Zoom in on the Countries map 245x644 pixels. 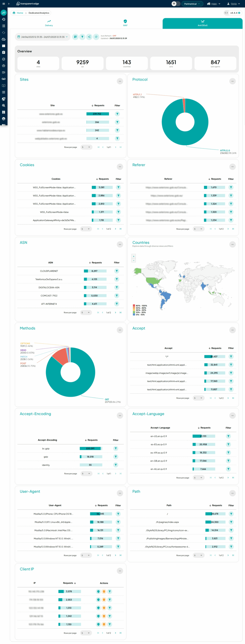click(x=133, y=256)
